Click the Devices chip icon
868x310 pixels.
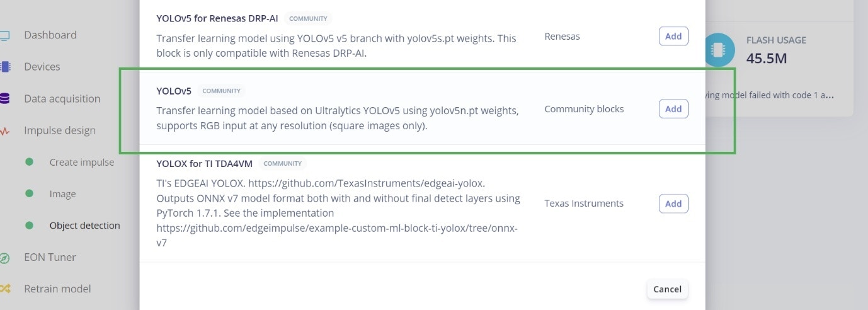click(5, 67)
